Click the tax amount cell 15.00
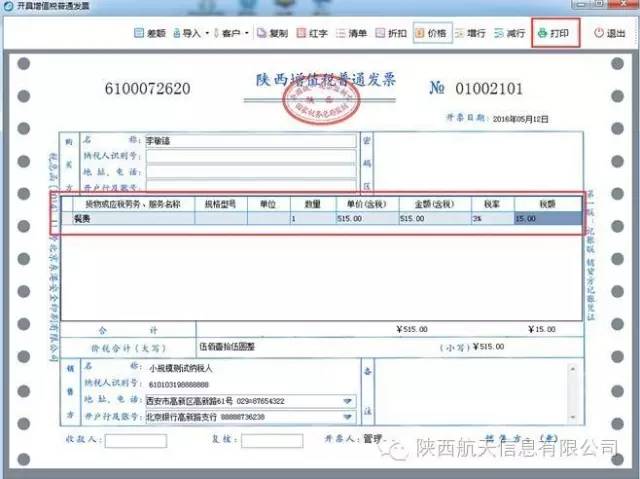 point(548,219)
